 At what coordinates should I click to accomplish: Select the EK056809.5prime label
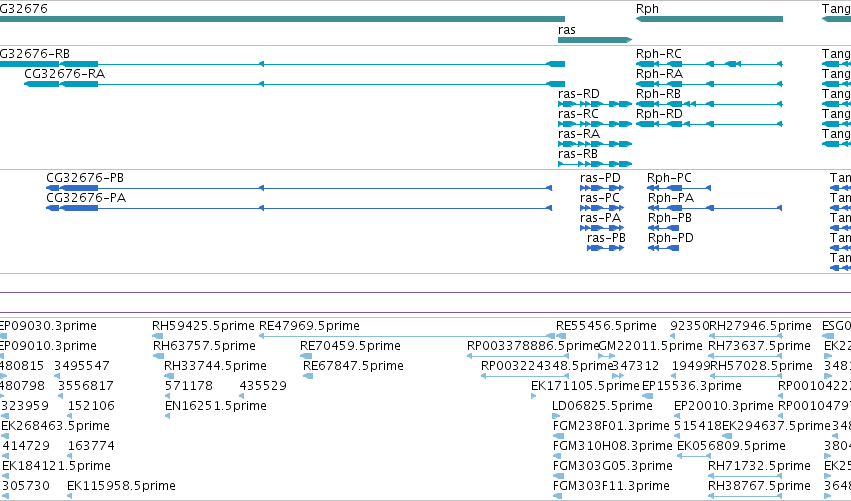(731, 446)
